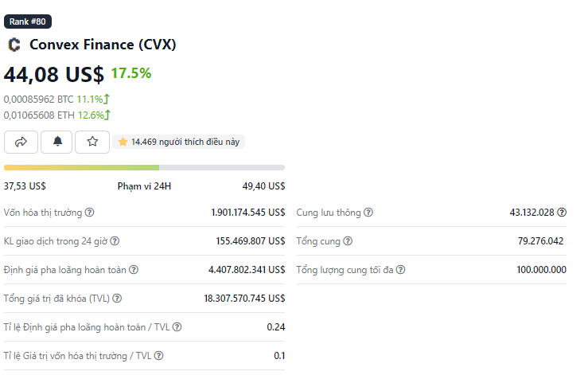Click the 12.6% ETH change
588x375 pixels.
click(94, 115)
